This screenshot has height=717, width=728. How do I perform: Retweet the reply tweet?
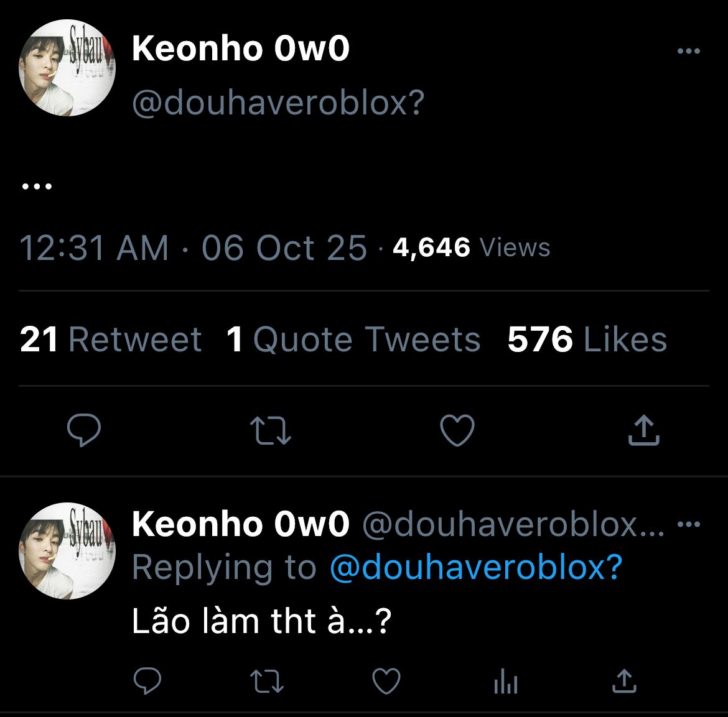click(268, 682)
